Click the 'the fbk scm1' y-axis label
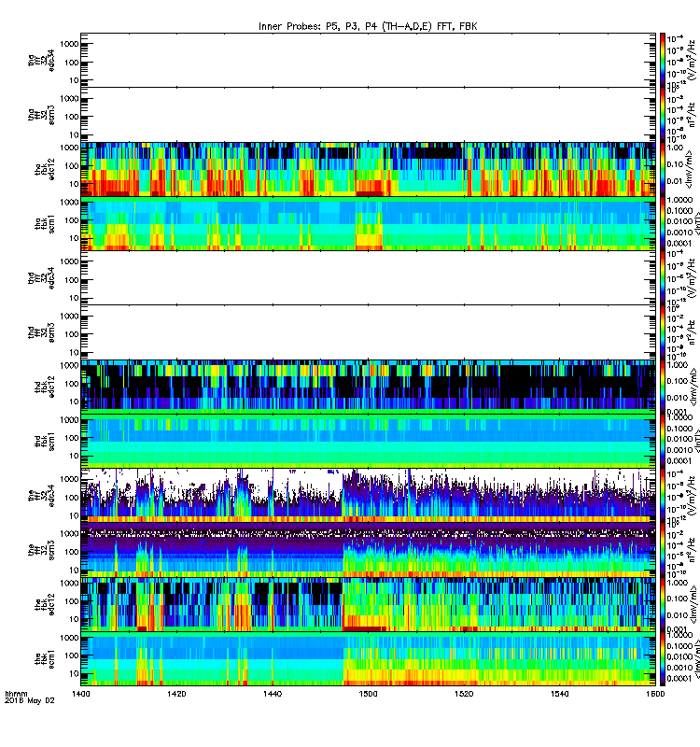 (x=45, y=659)
